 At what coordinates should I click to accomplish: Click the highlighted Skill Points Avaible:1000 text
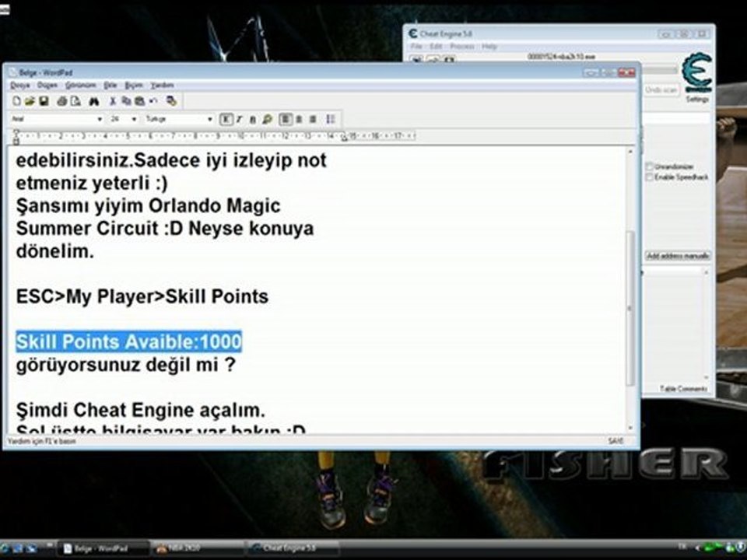128,342
